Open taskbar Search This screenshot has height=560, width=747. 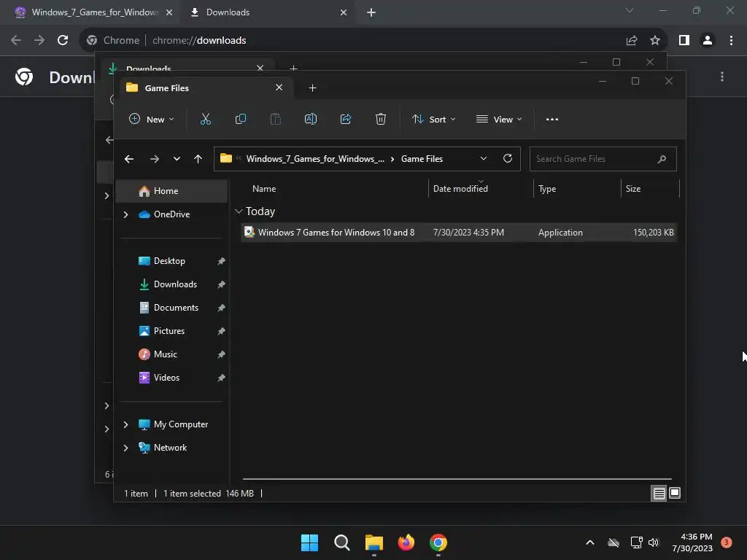tap(341, 542)
